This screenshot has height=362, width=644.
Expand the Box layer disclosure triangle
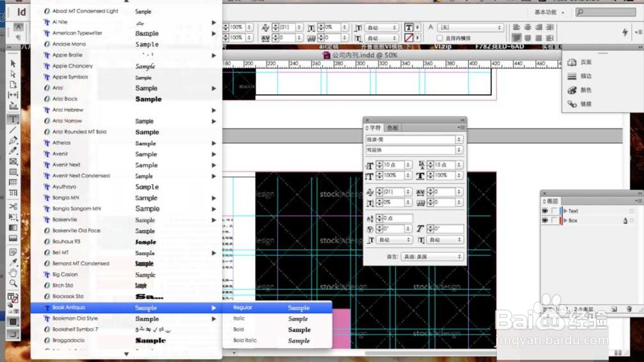pos(565,221)
